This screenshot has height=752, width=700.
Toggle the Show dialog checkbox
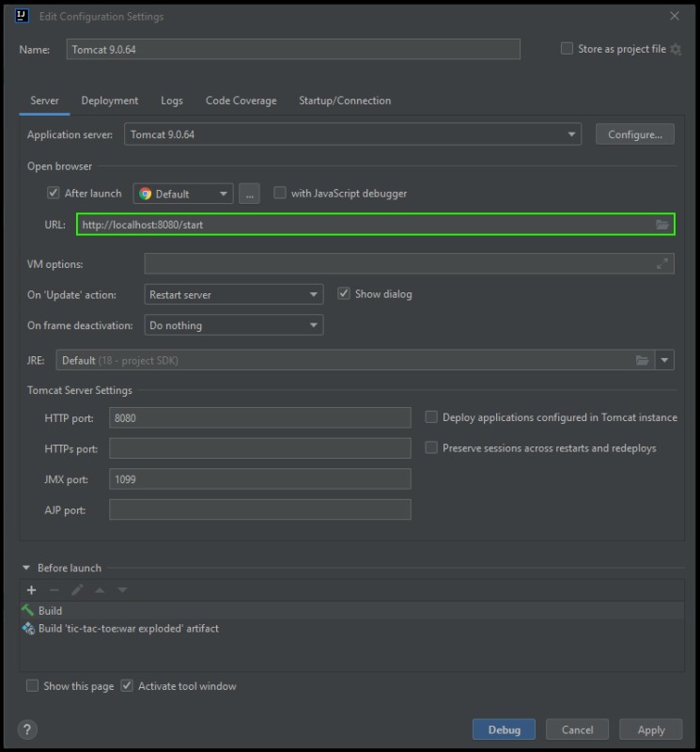(x=344, y=293)
